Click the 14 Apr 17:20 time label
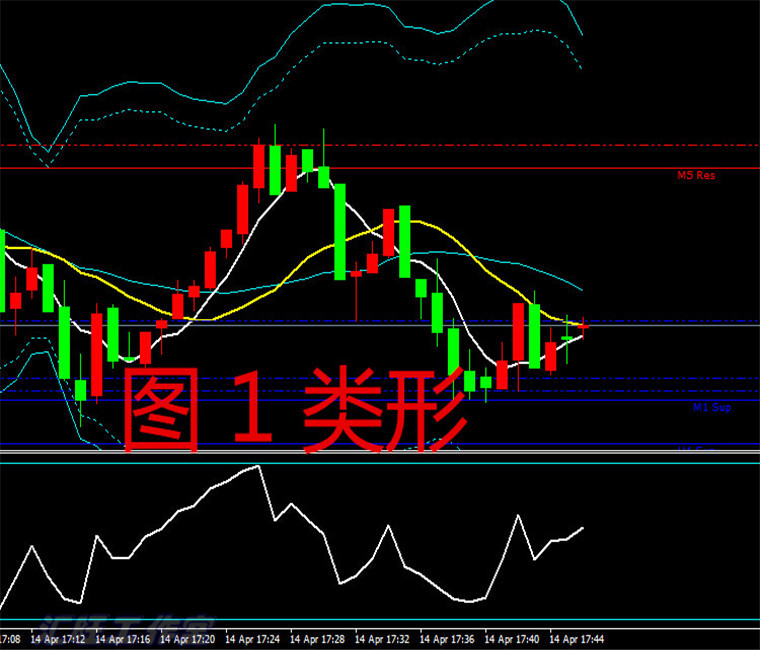This screenshot has height=650, width=760. [189, 638]
